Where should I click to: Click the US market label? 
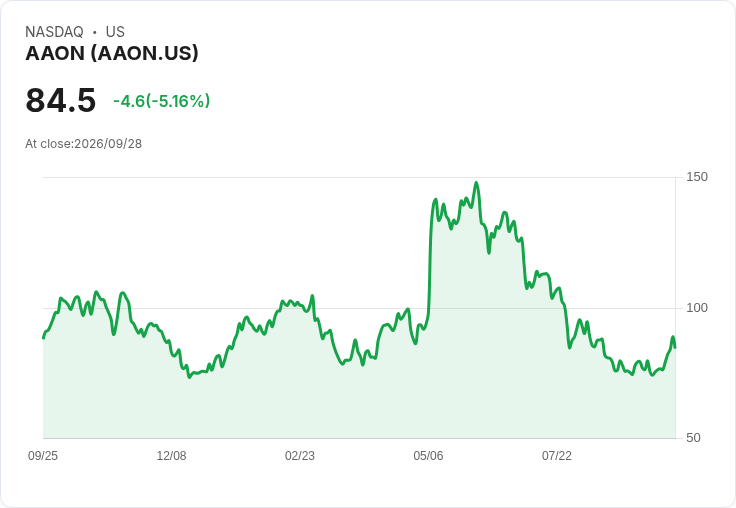click(115, 32)
